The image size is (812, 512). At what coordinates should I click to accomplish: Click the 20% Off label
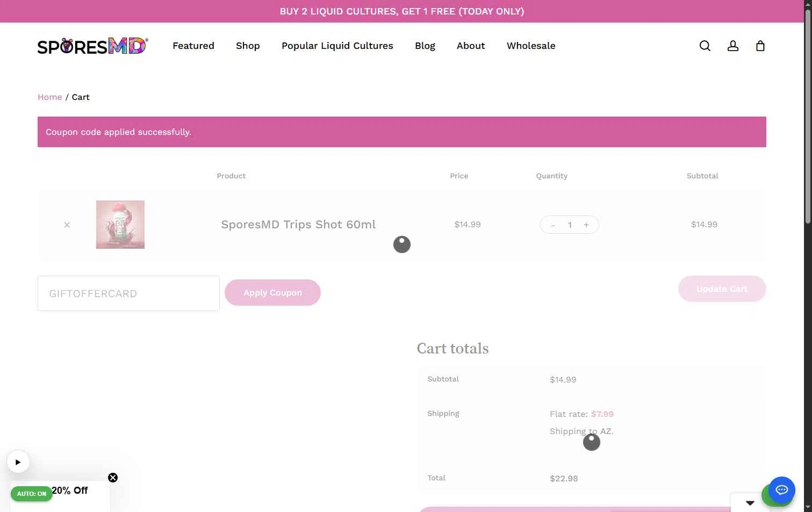70,491
